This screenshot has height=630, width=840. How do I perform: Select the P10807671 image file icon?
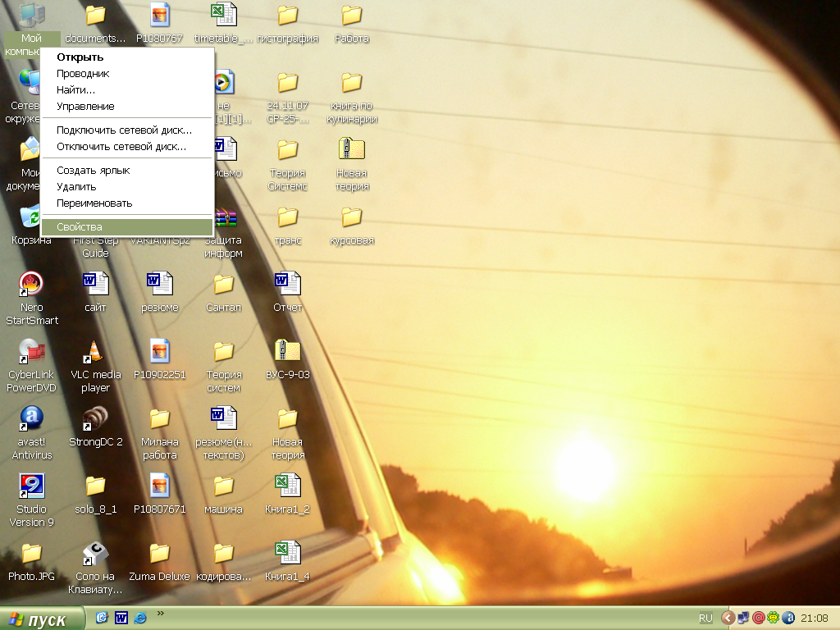tap(160, 486)
